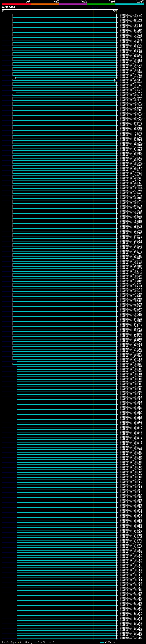Click arrowhead ending the UniRef100_Q6Y0E6 alignment
146x644 pixels.
click(115, 80)
